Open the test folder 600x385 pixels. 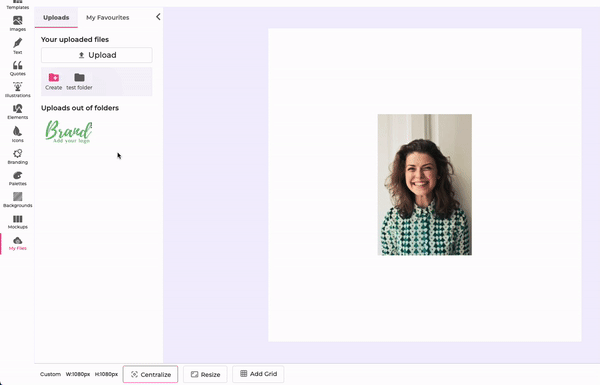[x=79, y=82]
